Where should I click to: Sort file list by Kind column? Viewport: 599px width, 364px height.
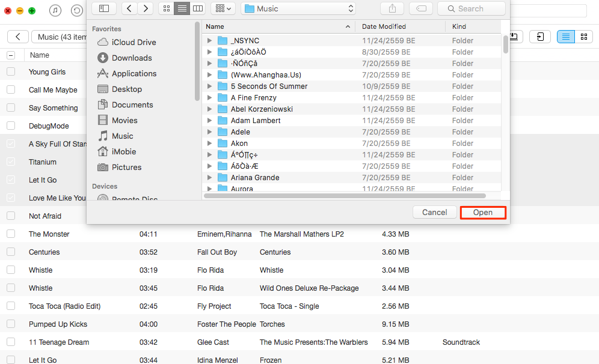(x=473, y=26)
